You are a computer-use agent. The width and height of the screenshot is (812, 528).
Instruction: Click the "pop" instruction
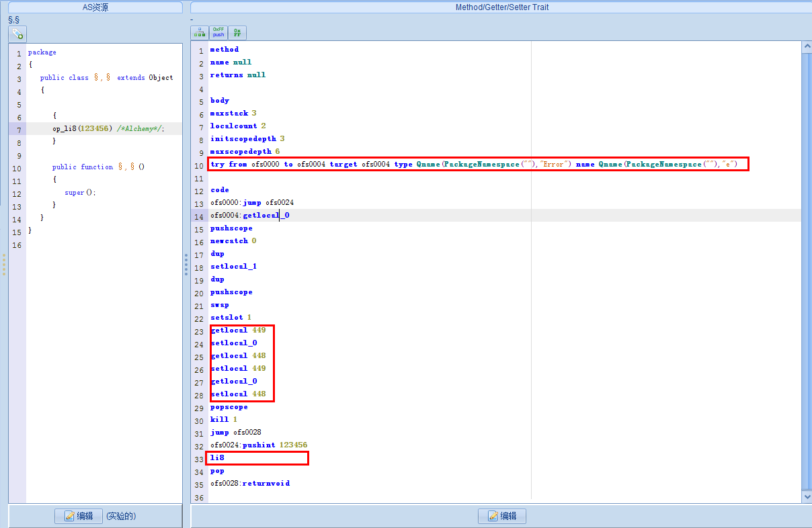217,471
